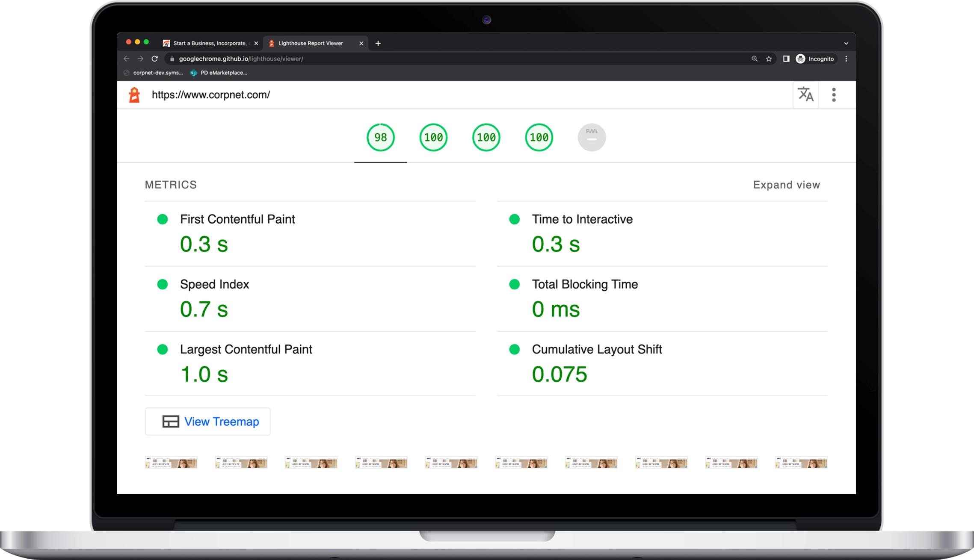974x560 pixels.
Task: Click the 0 ms blocking time value
Action: [x=556, y=309]
